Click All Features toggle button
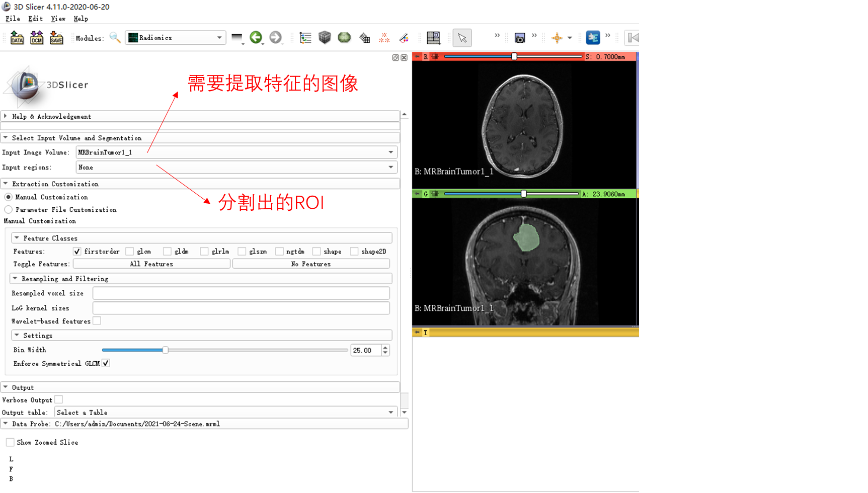 151,264
